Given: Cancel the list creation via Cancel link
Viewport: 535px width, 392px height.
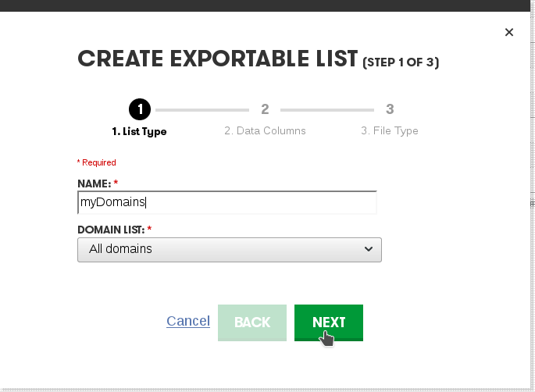Looking at the screenshot, I should (x=188, y=321).
